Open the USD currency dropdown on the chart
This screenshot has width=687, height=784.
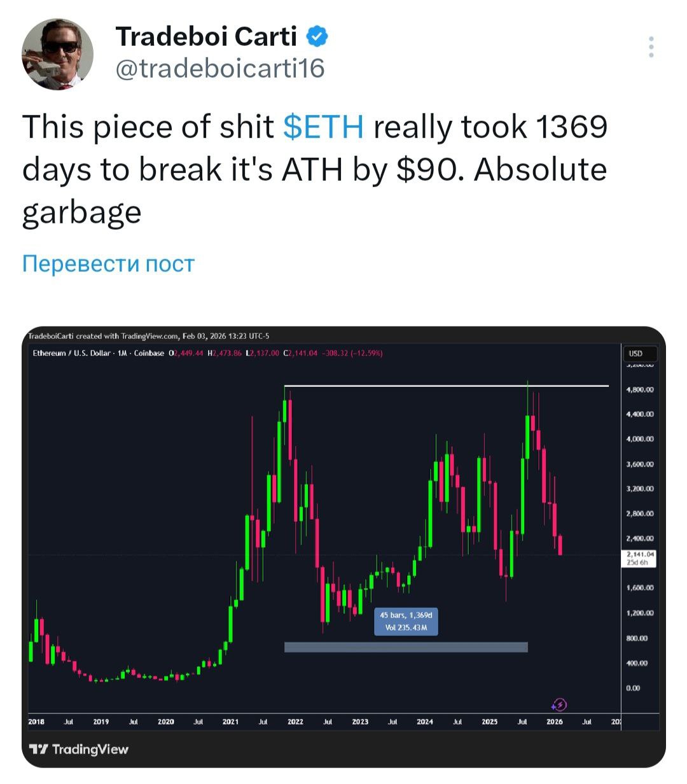(x=635, y=353)
